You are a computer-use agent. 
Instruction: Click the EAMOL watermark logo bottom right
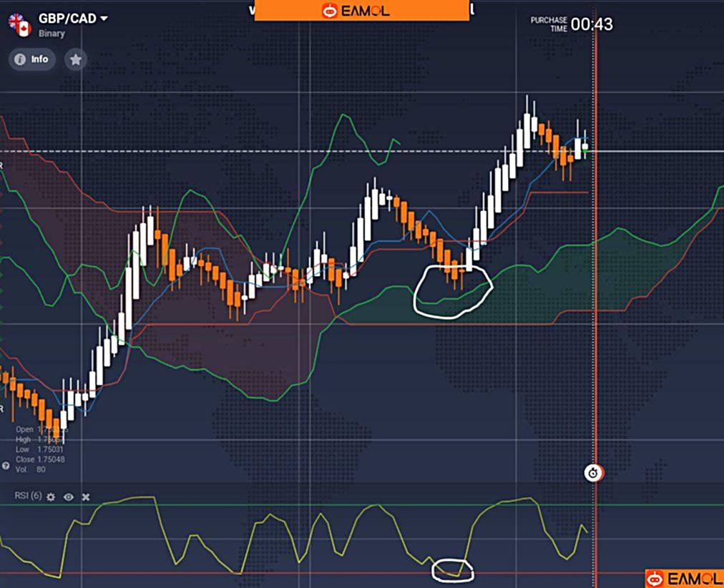click(x=684, y=578)
